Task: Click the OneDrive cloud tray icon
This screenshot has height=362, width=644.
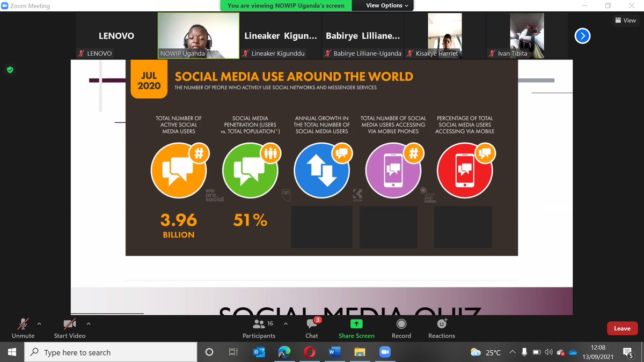Action: [573, 352]
